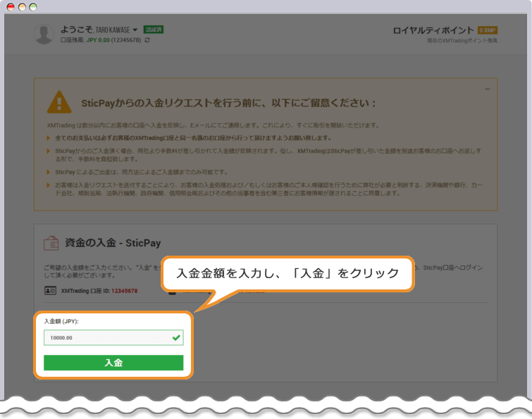
Task: Click the ID card icon beside XMTrading 口座 ID
Action: point(50,291)
